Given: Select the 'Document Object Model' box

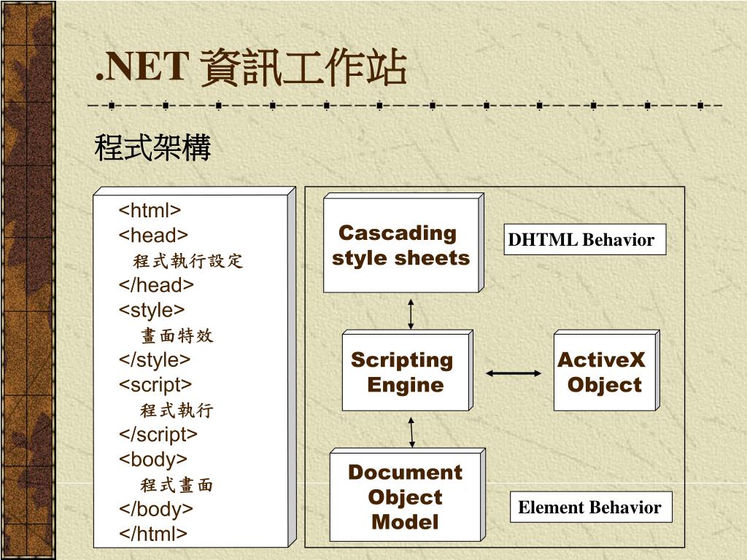Looking at the screenshot, I should [x=407, y=495].
